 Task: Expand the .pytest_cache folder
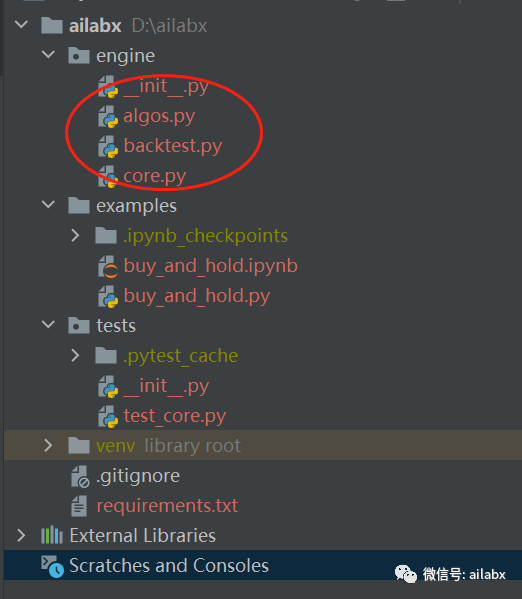(x=75, y=356)
